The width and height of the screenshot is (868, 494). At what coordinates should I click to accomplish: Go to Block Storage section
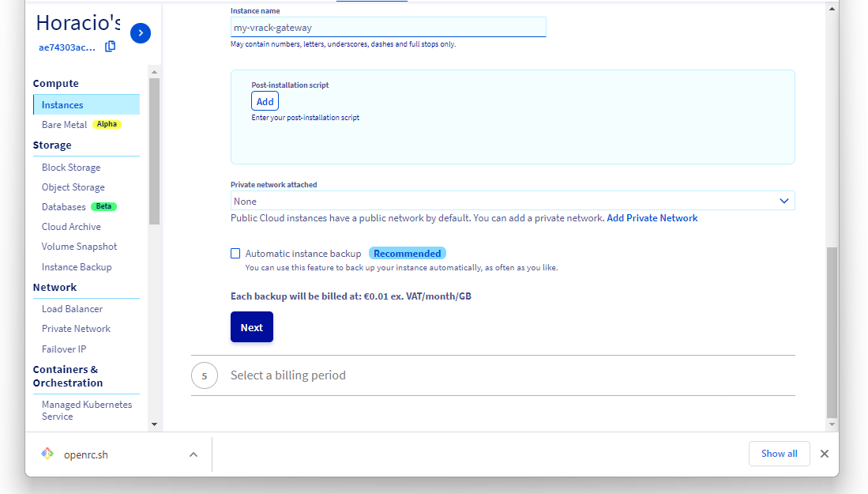click(71, 168)
